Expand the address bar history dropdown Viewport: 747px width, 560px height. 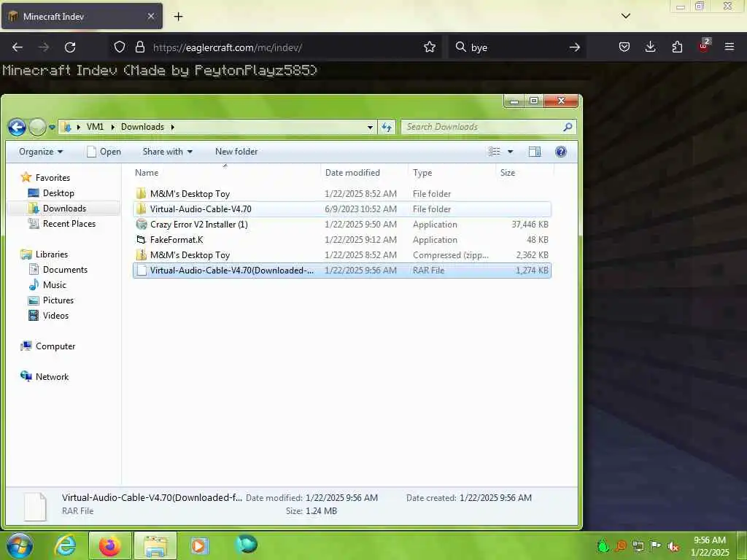[370, 127]
